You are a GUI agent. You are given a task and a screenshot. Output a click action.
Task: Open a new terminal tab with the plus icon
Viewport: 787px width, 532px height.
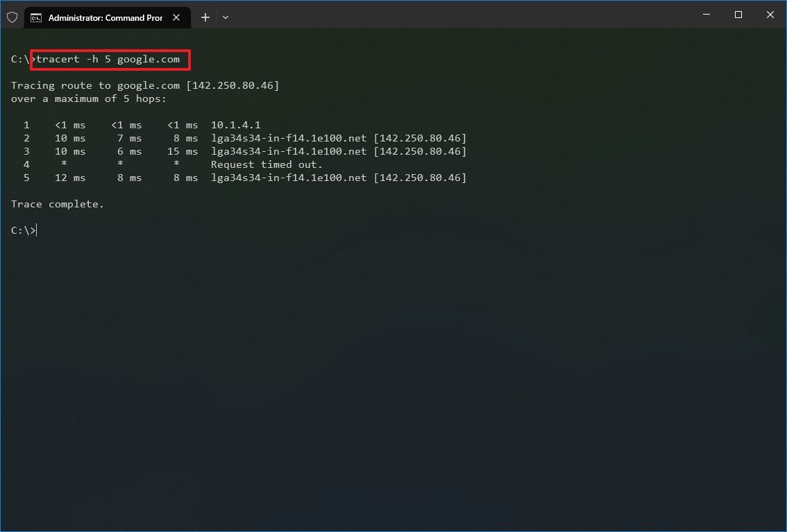pos(205,17)
